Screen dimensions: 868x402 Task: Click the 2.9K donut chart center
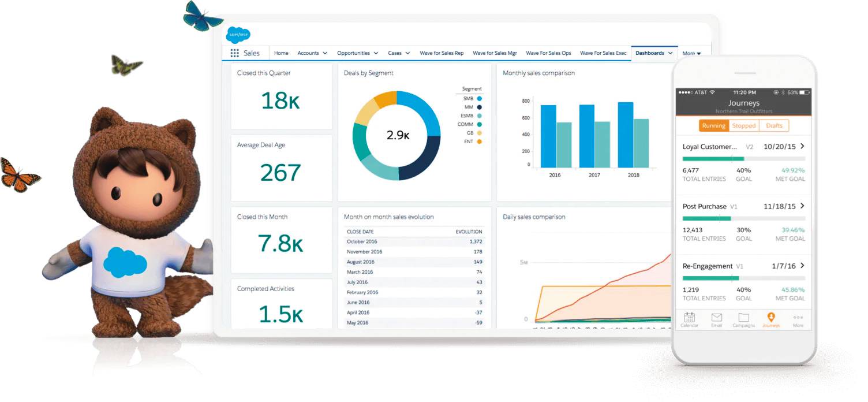coord(398,135)
